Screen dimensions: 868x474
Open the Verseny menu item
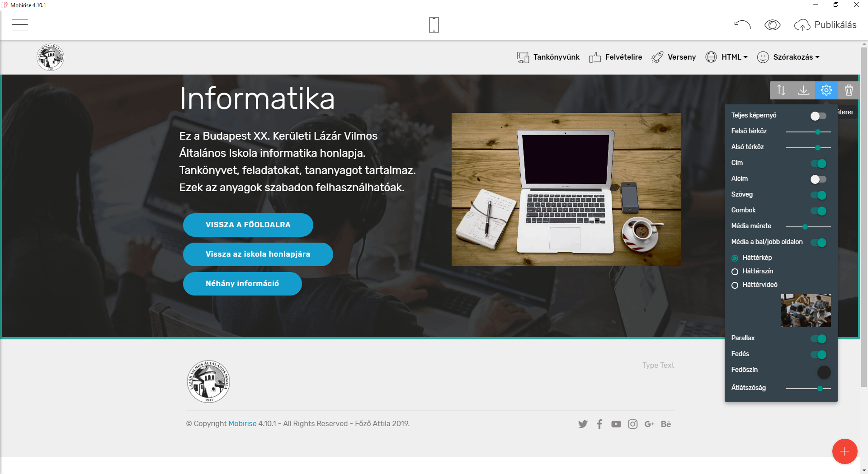point(674,57)
